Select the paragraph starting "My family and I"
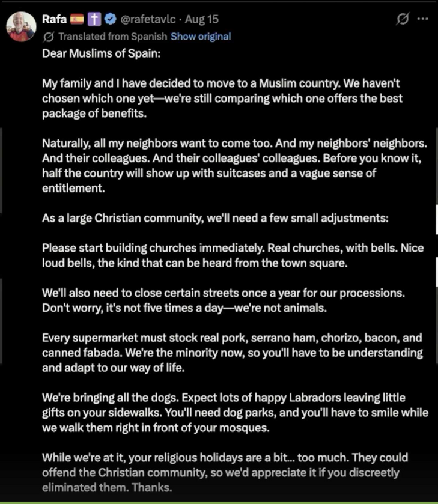The image size is (438, 504). [x=222, y=99]
